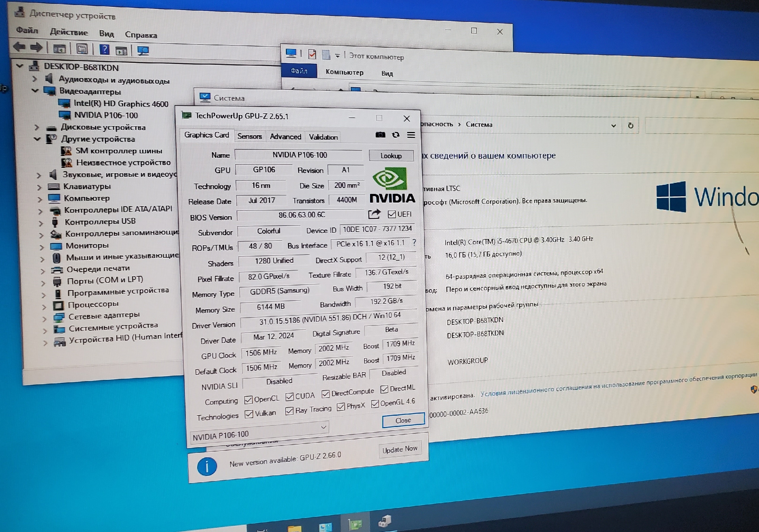Take a GPU-Z screenshot with camera icon

[380, 135]
